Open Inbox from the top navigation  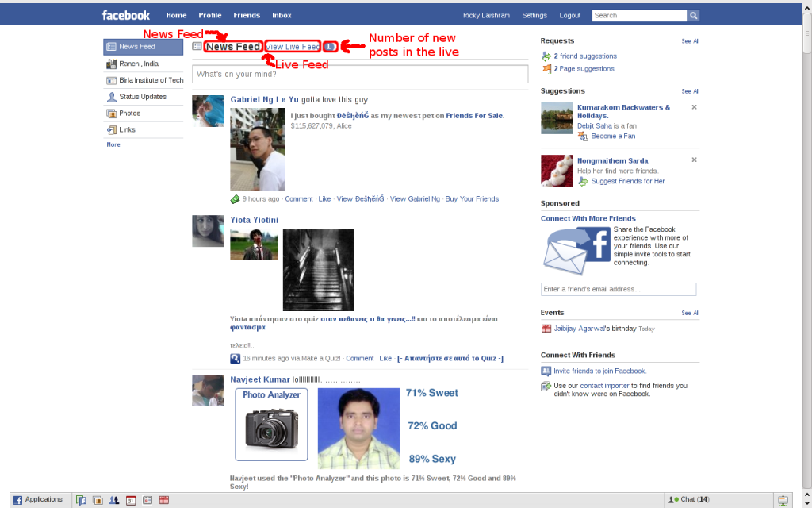[x=282, y=15]
